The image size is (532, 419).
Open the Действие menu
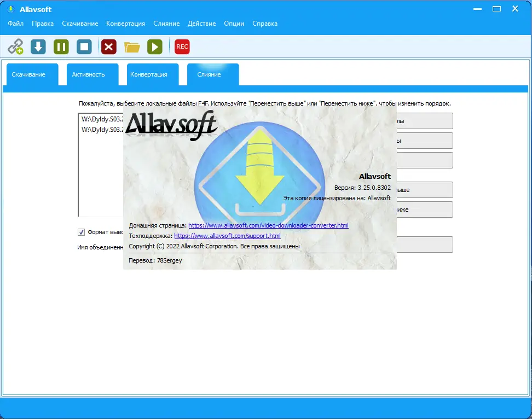tap(201, 24)
